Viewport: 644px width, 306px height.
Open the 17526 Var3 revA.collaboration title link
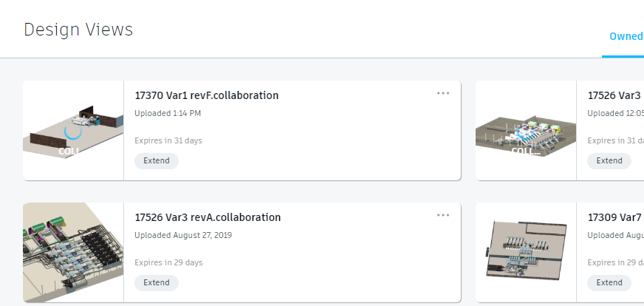208,217
